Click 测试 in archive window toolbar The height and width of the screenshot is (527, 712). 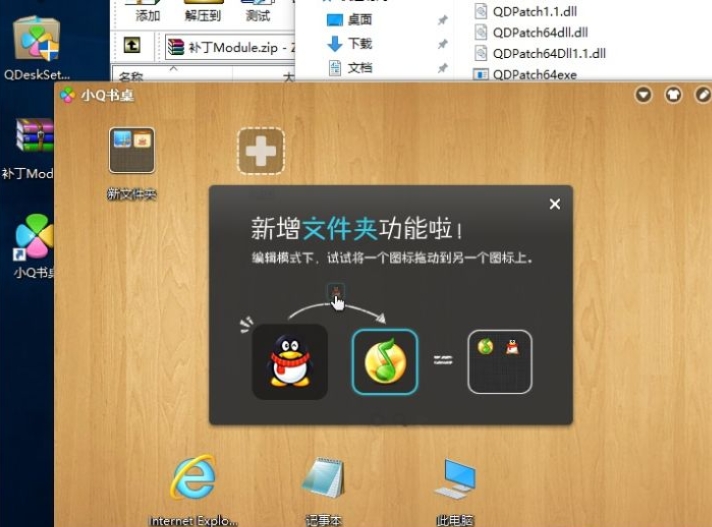coord(257,11)
